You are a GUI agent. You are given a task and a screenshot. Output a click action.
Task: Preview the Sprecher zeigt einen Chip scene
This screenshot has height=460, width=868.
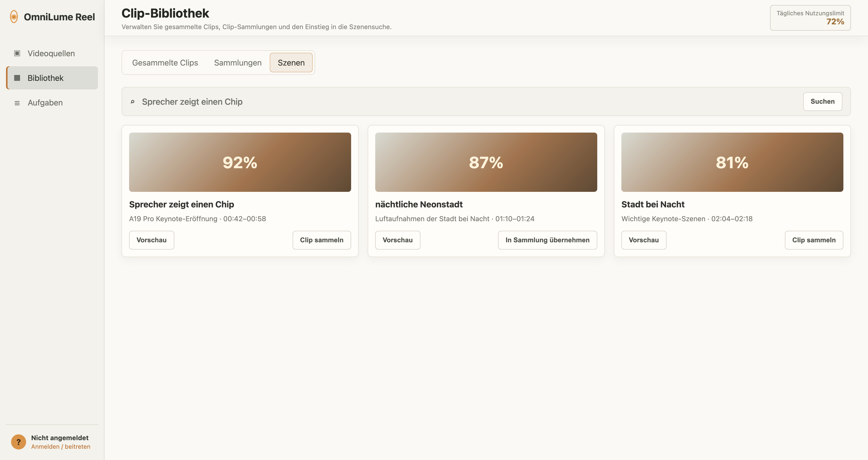coord(152,240)
